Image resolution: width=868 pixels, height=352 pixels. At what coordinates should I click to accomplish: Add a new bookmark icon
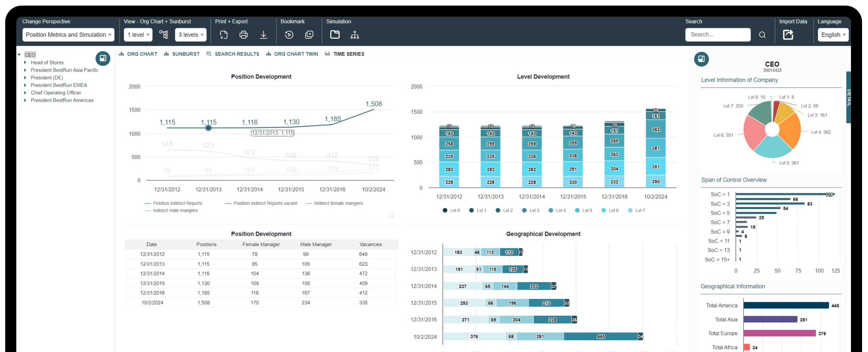click(x=309, y=34)
